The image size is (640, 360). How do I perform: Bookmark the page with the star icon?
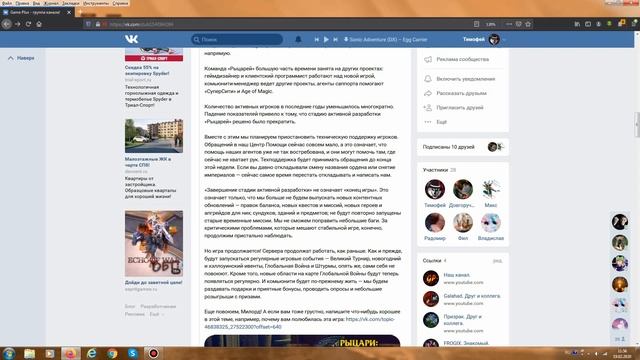(x=528, y=24)
